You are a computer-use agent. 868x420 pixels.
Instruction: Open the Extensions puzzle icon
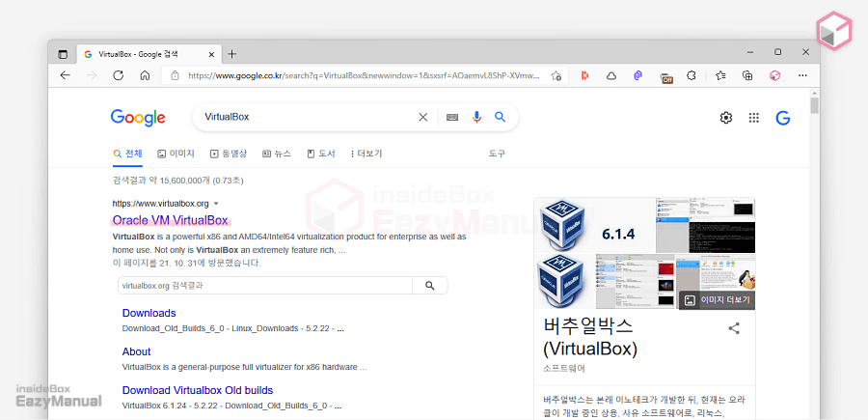(x=691, y=75)
